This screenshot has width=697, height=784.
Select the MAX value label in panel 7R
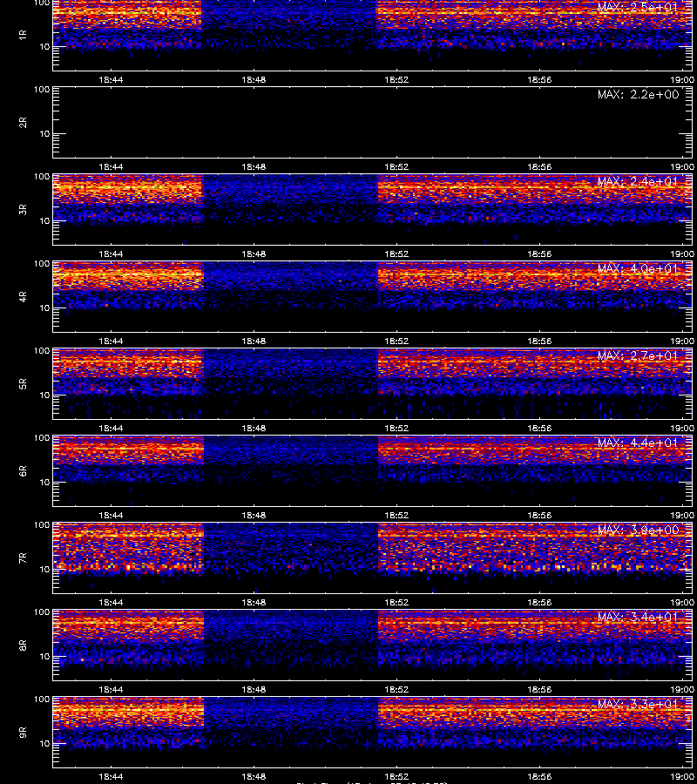click(x=638, y=530)
